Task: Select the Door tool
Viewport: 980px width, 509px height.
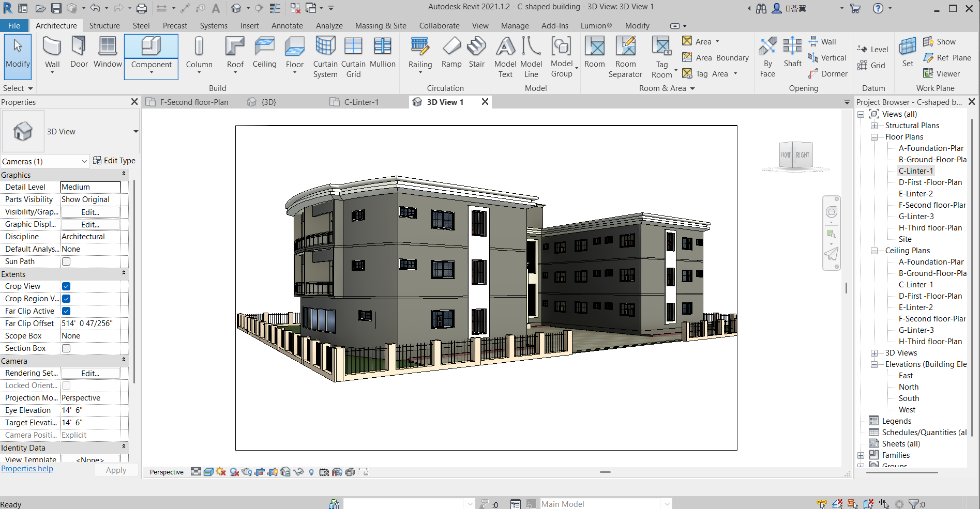Action: (x=79, y=52)
